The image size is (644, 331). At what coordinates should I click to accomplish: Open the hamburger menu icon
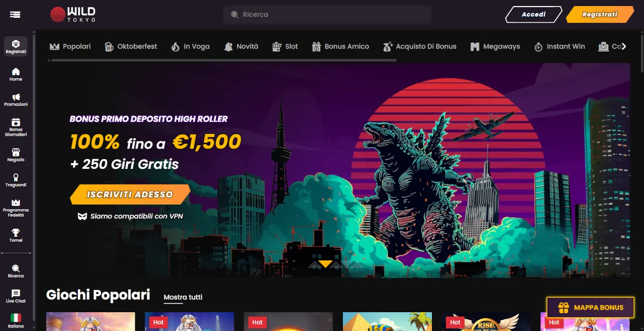tap(15, 14)
